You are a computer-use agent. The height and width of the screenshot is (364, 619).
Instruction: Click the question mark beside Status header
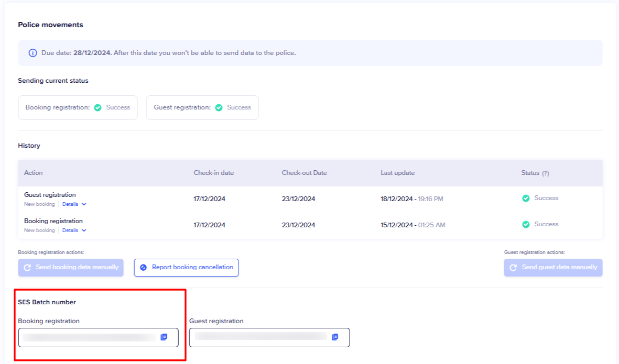point(545,173)
